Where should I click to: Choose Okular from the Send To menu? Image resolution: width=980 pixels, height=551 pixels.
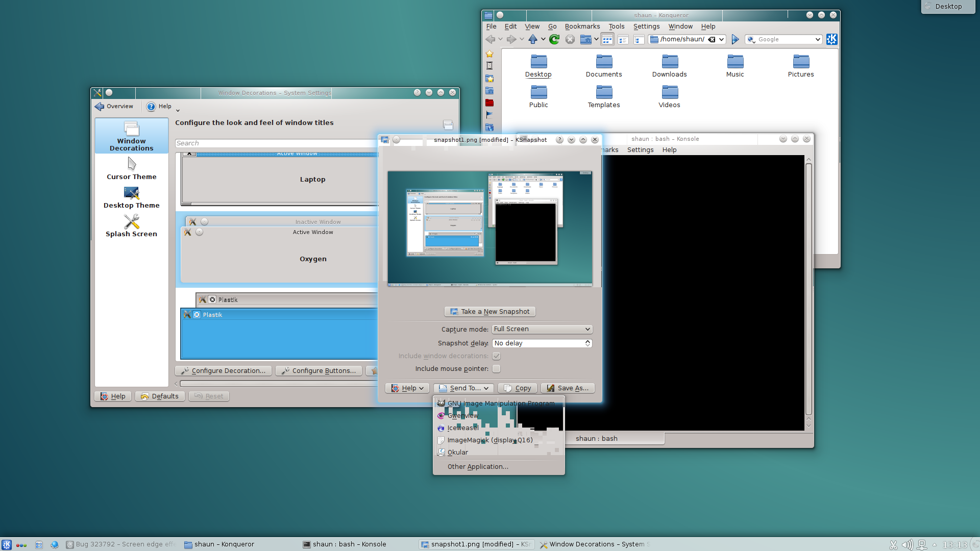pos(498,453)
